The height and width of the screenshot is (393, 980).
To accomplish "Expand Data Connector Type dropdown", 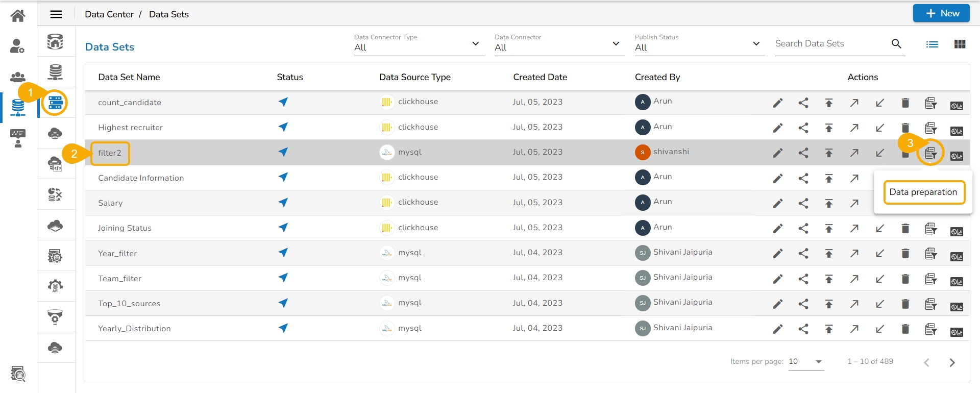I will point(418,47).
